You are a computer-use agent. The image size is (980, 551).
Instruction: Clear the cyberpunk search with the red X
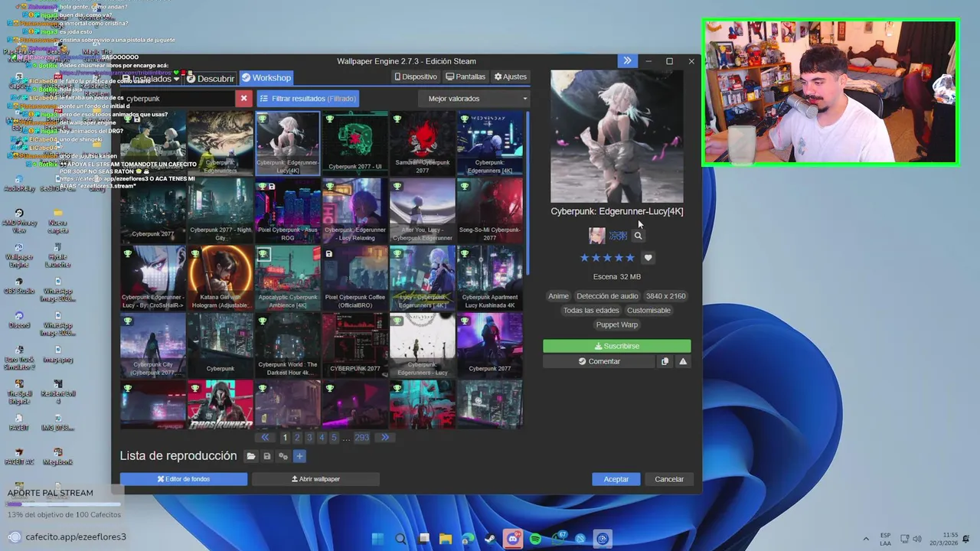pyautogui.click(x=243, y=99)
